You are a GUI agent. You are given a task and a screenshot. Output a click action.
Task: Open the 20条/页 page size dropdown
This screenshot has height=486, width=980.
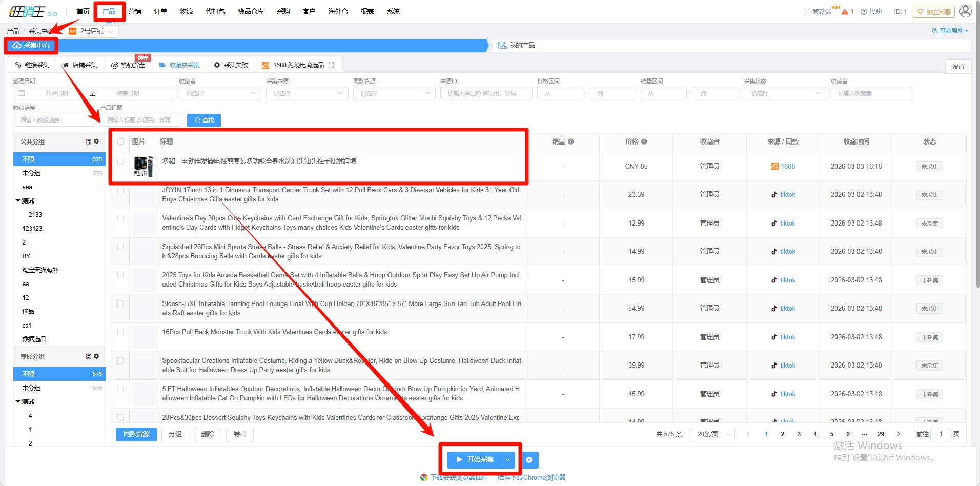point(712,434)
